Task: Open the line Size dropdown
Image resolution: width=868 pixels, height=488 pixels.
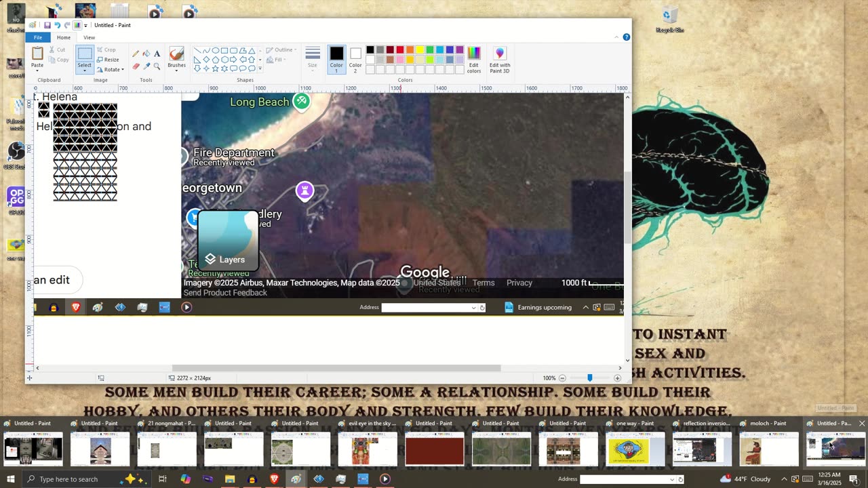Action: [313, 58]
